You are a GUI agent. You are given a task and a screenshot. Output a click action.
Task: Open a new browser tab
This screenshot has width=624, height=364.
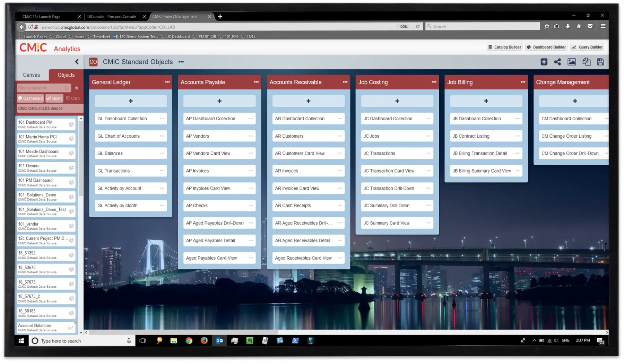click(220, 17)
